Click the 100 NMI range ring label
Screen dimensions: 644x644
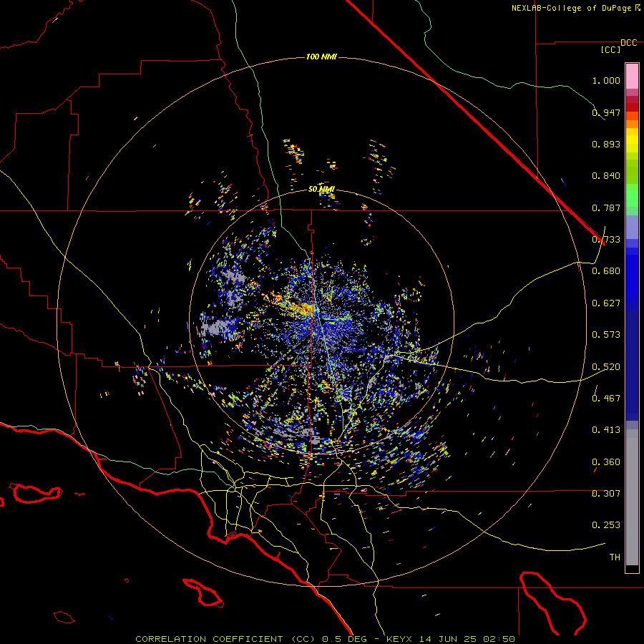coord(321,57)
